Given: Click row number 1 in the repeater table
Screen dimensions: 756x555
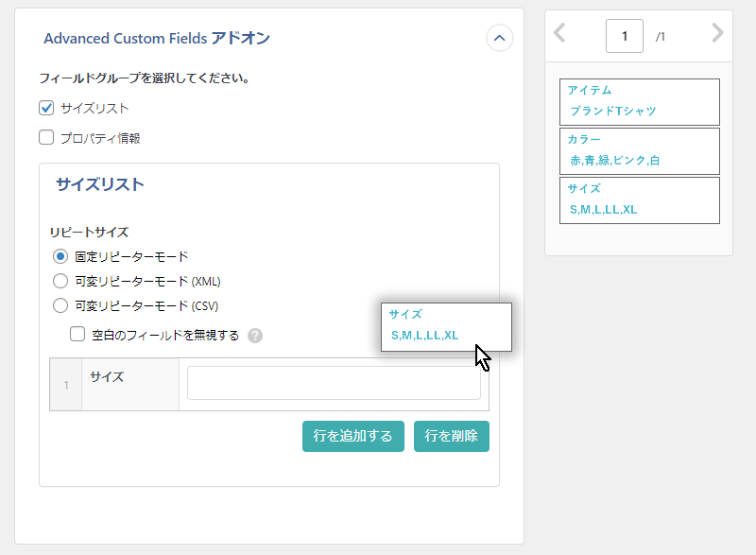Looking at the screenshot, I should (x=66, y=385).
